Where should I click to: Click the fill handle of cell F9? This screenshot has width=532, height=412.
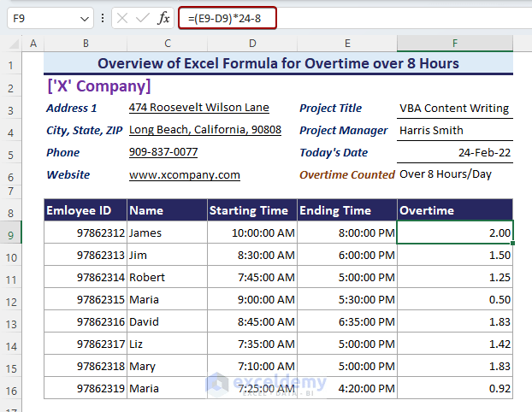tap(512, 243)
